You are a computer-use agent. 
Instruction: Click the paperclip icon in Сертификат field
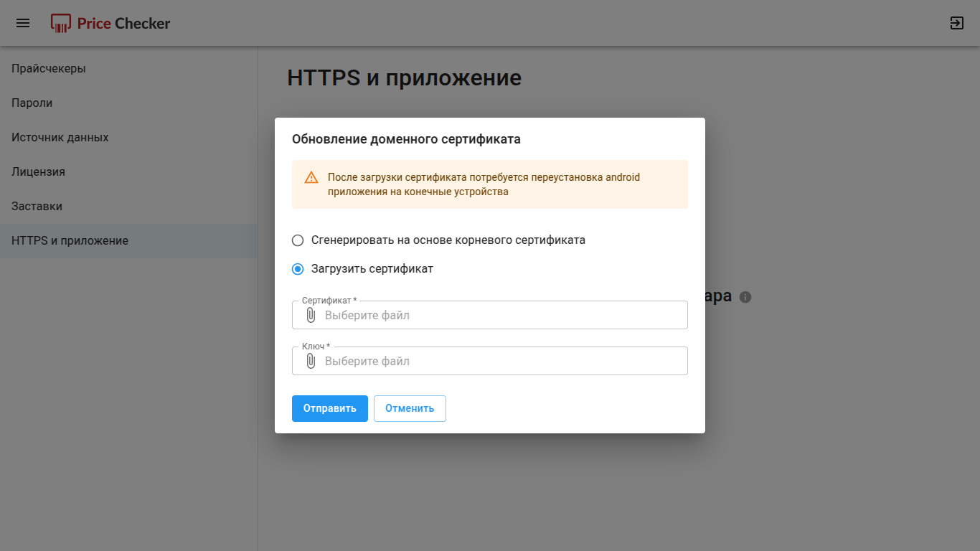tap(311, 315)
